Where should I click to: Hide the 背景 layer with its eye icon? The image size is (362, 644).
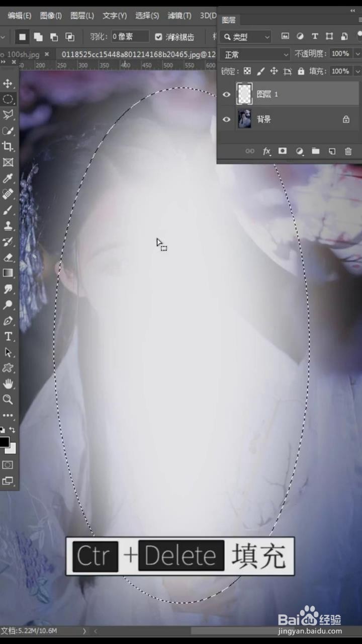point(227,119)
